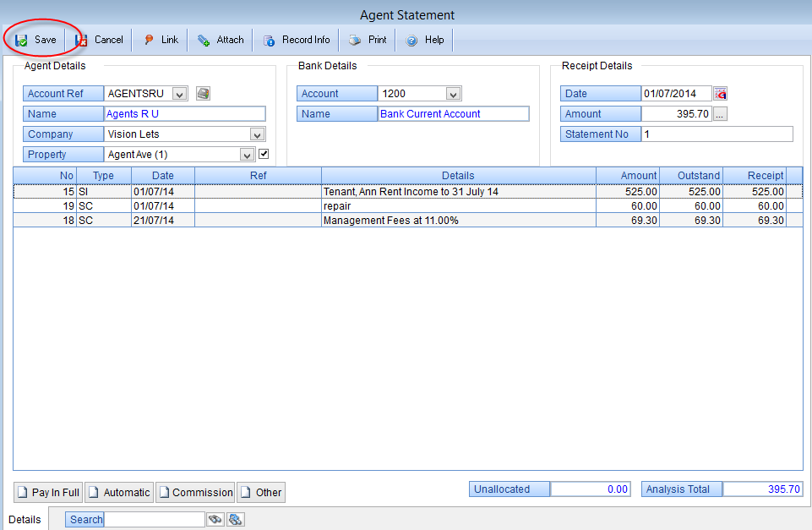812x530 pixels.
Task: Click the icon beside Account Ref dropdown
Action: (203, 93)
